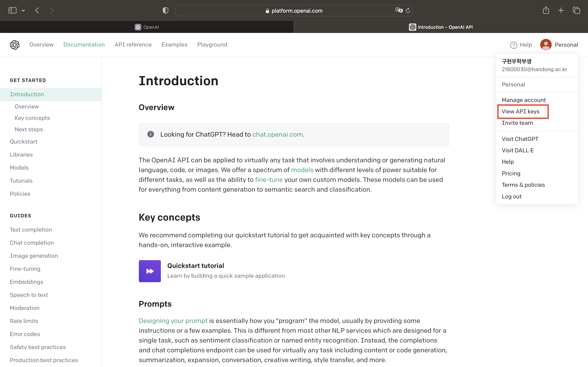Image resolution: width=588 pixels, height=367 pixels.
Task: Add a new browser tab
Action: coord(561,10)
